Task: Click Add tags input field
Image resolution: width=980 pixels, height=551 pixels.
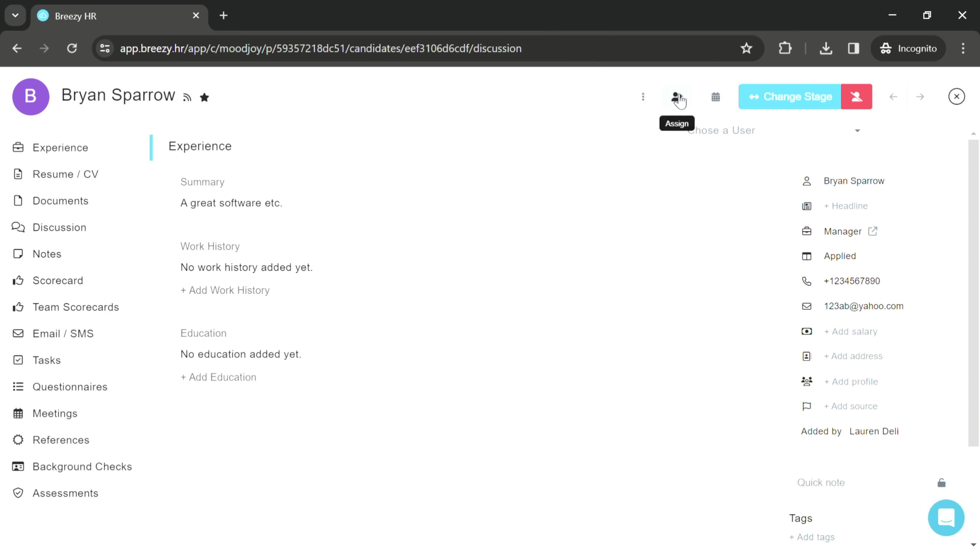Action: (812, 537)
